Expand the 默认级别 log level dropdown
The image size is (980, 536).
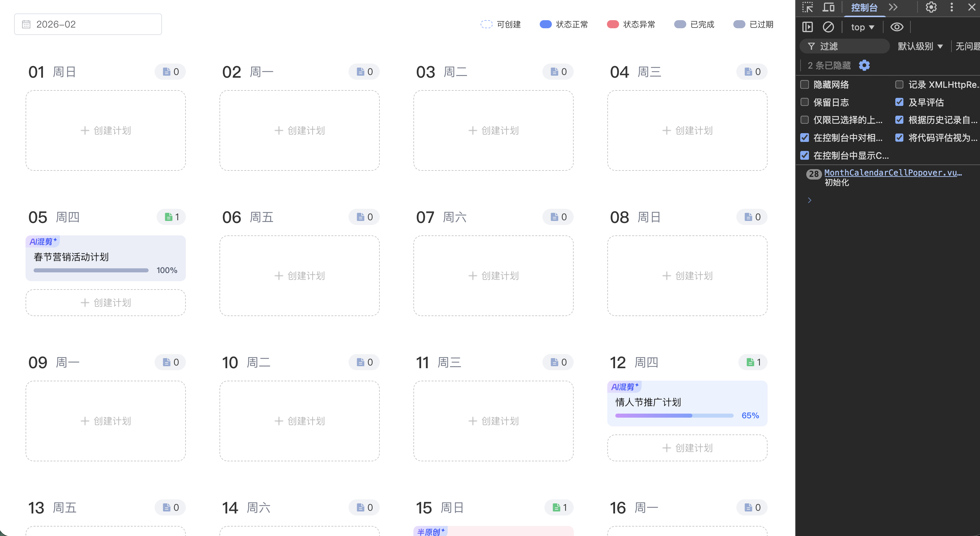coord(920,46)
